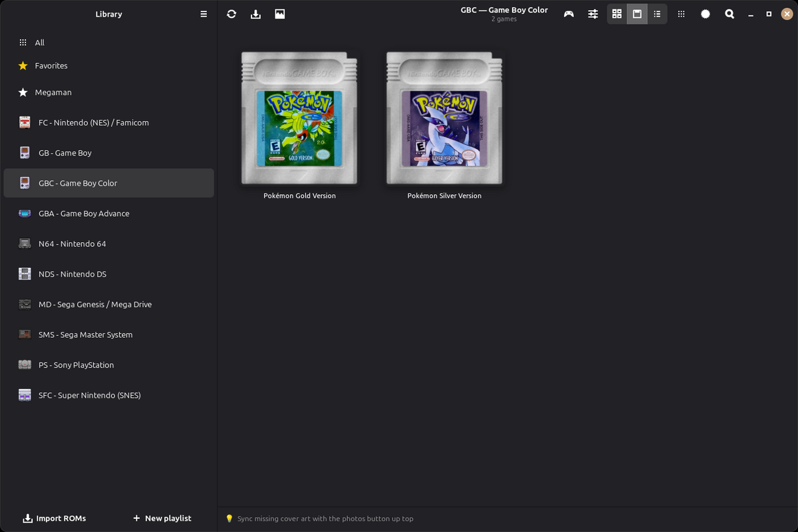Screen dimensions: 798x532
Task: Click the dotted apps grid icon
Action: (681, 14)
